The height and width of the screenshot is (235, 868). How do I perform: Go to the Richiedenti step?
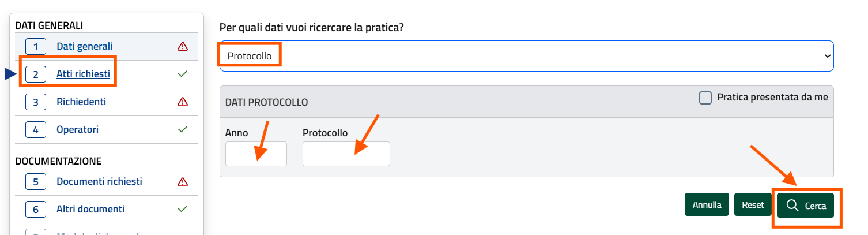pos(81,102)
